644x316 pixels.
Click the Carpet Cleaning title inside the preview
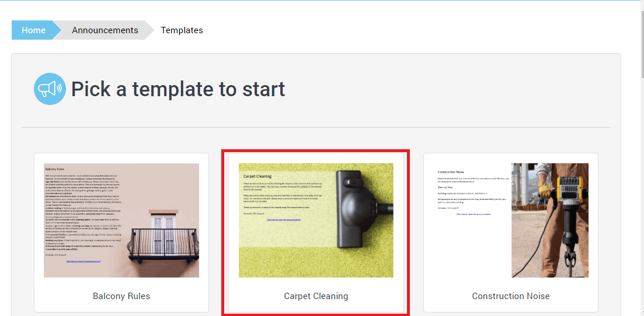click(257, 176)
